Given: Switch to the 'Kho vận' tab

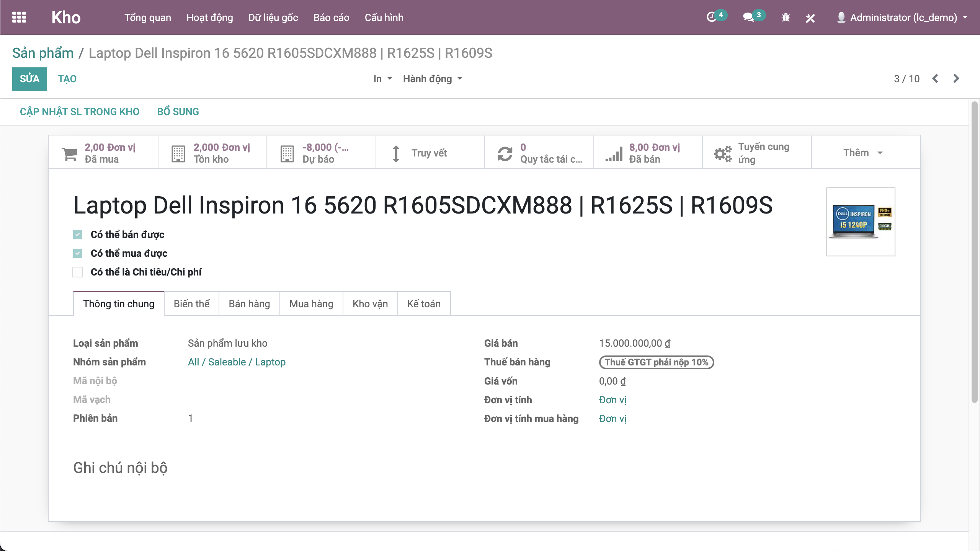Looking at the screenshot, I should [370, 304].
